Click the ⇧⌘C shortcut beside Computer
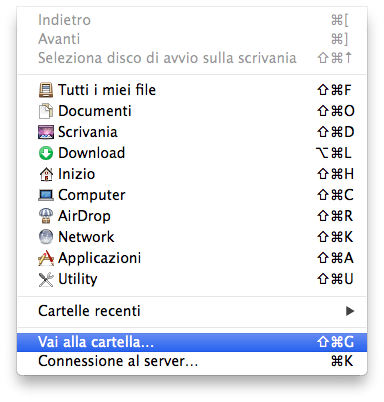The width and height of the screenshot is (384, 402). (335, 195)
